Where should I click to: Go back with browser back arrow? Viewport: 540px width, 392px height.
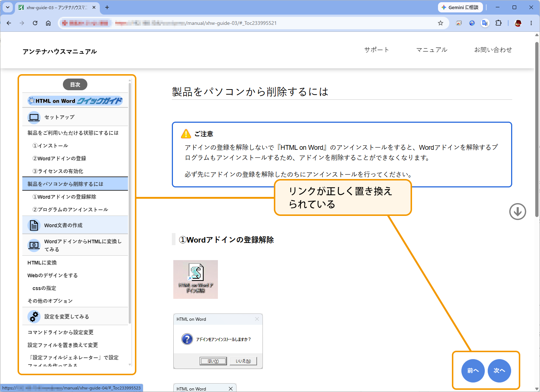[x=9, y=23]
